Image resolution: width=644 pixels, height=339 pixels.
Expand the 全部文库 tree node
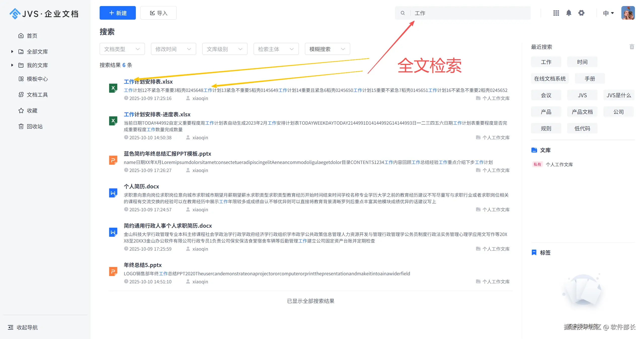[x=12, y=52]
